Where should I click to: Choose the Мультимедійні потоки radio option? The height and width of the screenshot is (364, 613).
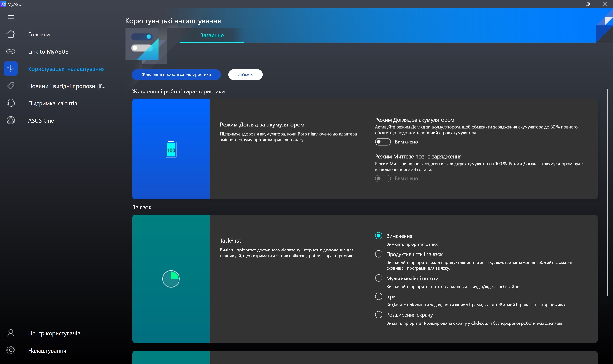click(x=378, y=278)
